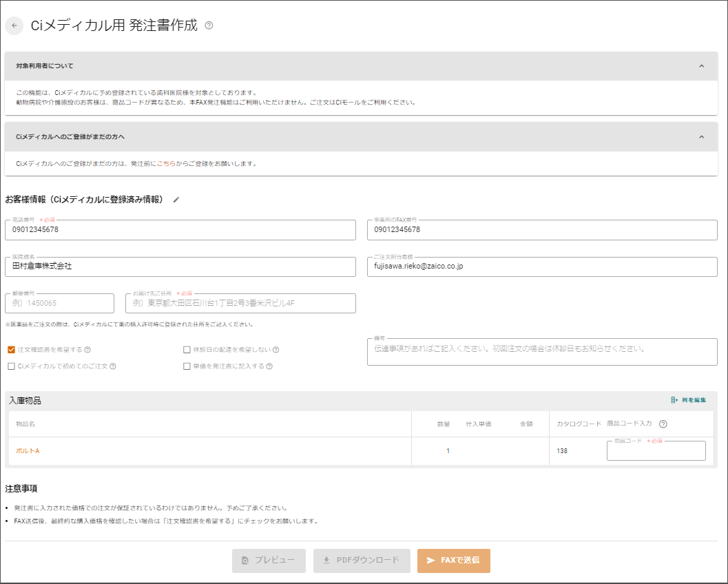
Task: Click quantity value 1 in ボルトA row
Action: tap(448, 451)
